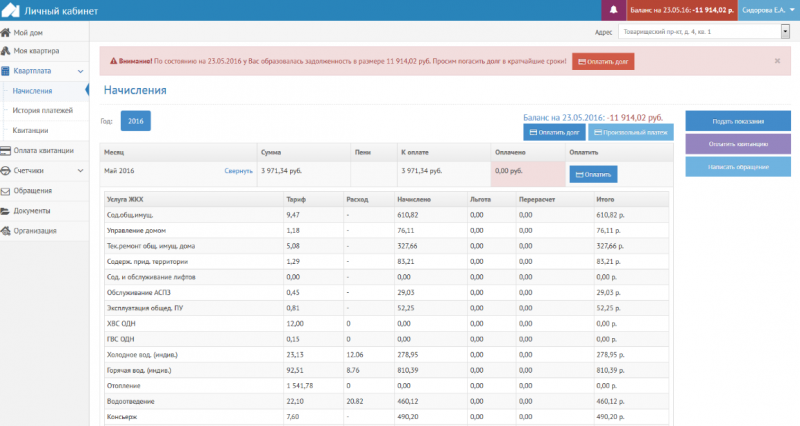Collapse the Квартплата sidebar section
This screenshot has height=426, width=800.
point(78,71)
